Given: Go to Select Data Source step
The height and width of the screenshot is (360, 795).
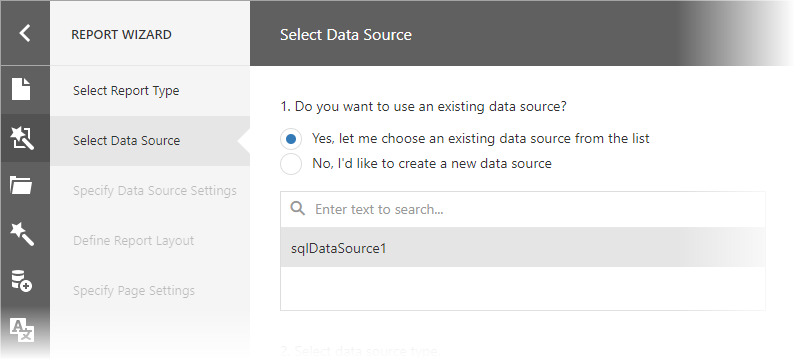Looking at the screenshot, I should (x=150, y=140).
